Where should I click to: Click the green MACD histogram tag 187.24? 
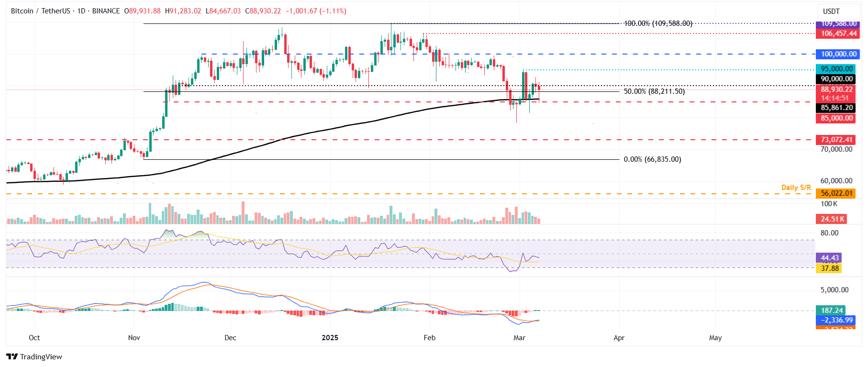[x=831, y=311]
